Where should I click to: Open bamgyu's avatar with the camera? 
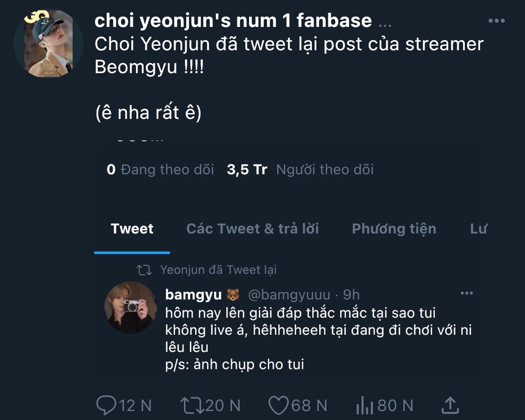[130, 307]
